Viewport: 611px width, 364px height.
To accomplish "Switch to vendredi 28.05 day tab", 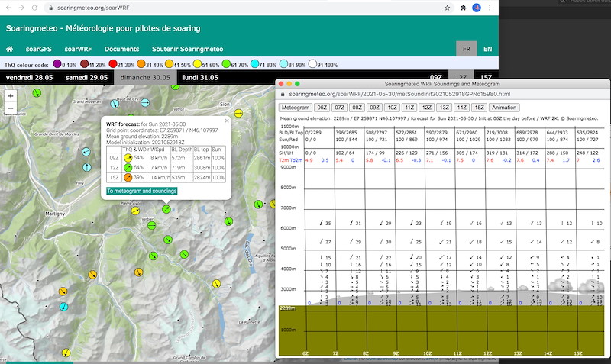I will (29, 78).
